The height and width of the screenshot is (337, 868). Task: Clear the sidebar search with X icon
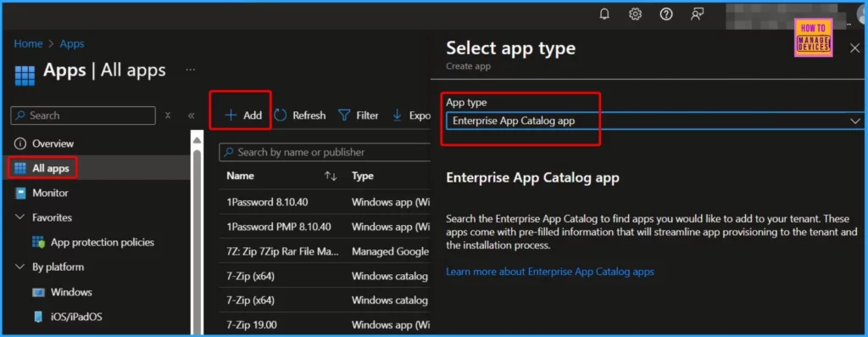tap(168, 115)
